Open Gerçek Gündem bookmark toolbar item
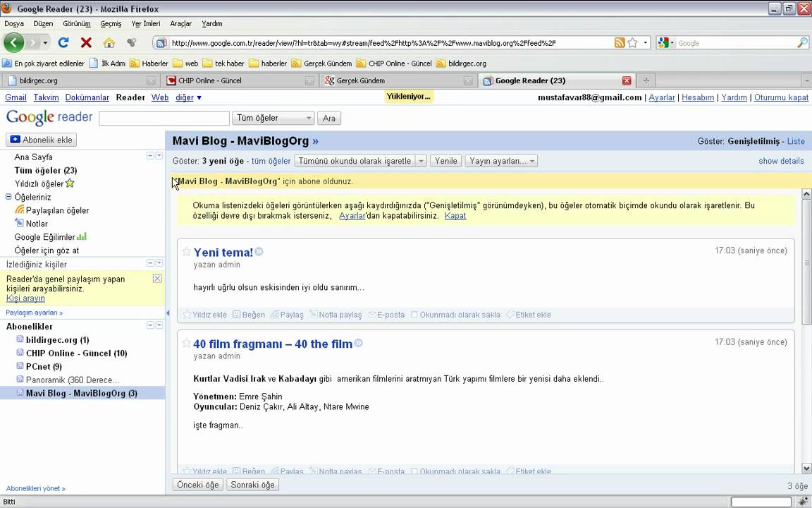The width and height of the screenshot is (812, 508). tap(321, 64)
